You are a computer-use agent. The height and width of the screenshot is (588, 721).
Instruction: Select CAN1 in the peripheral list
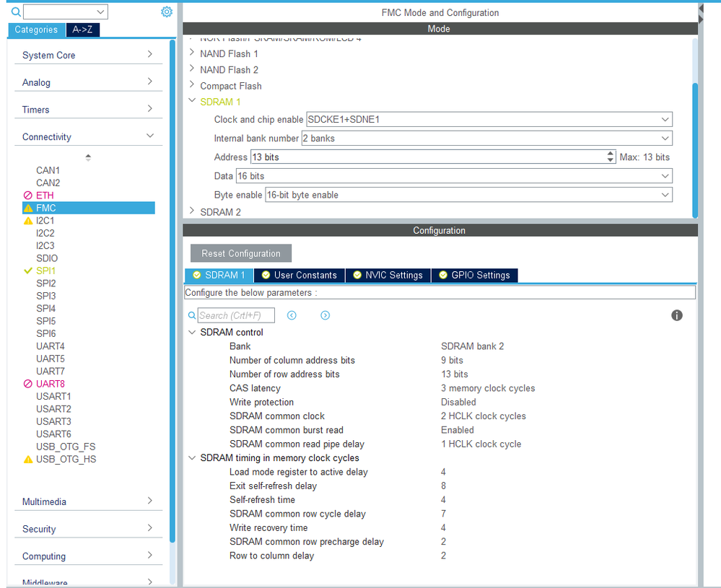[48, 170]
